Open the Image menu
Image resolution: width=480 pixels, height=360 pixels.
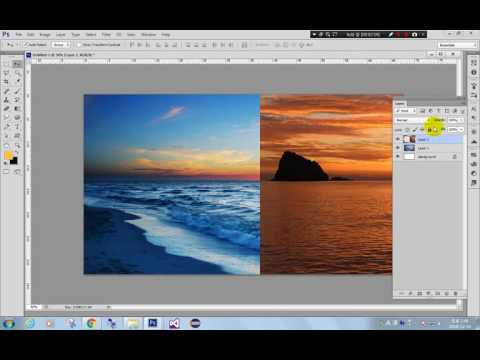(x=45, y=34)
